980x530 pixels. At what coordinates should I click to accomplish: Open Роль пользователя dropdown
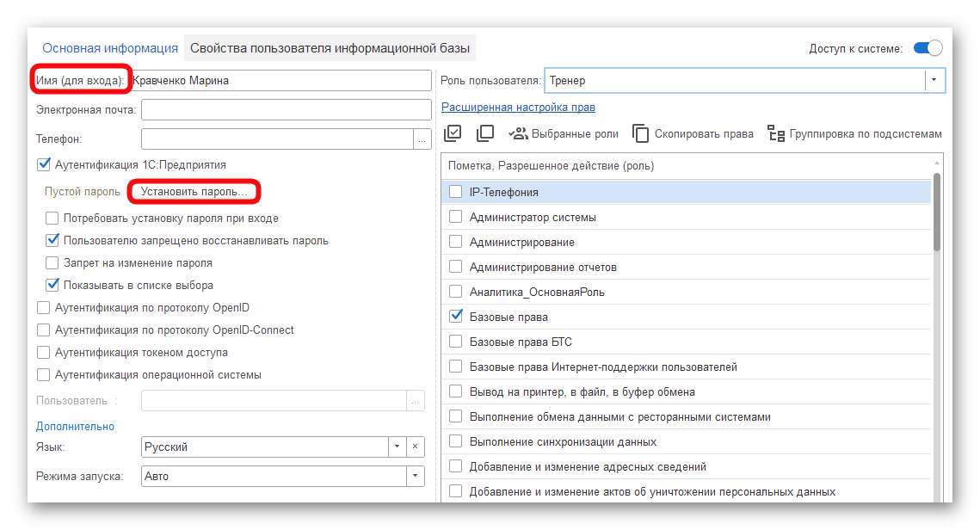(934, 80)
